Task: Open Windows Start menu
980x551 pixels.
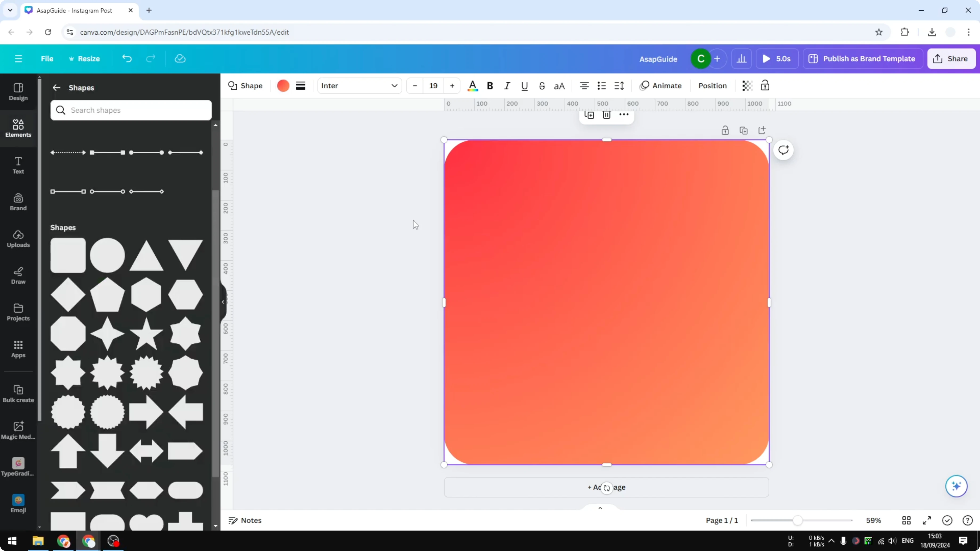Action: tap(12, 541)
